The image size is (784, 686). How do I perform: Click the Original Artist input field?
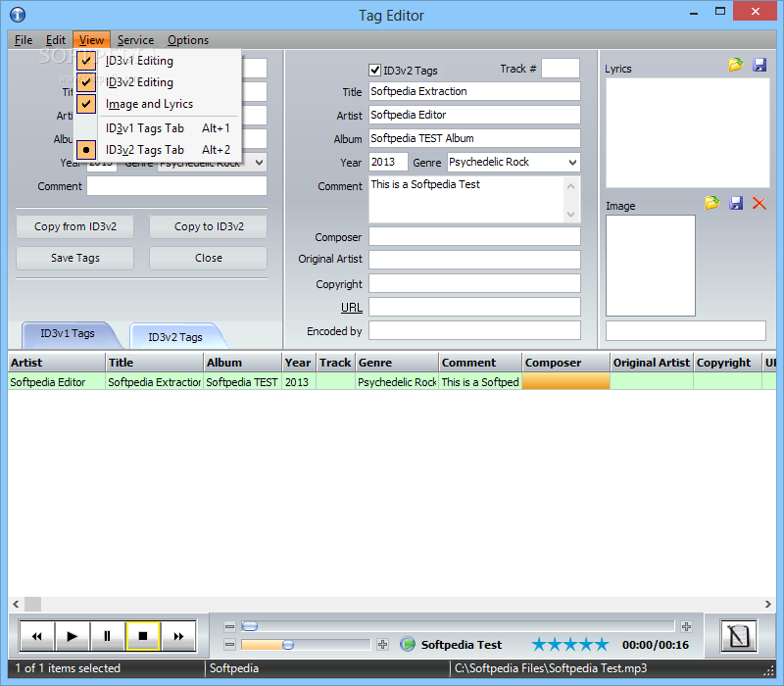pyautogui.click(x=474, y=260)
